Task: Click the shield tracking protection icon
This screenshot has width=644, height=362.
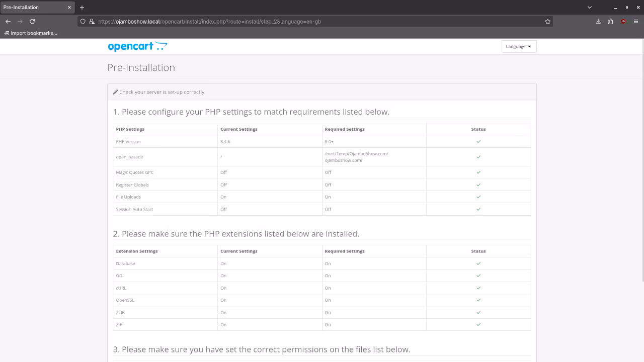Action: tap(83, 22)
